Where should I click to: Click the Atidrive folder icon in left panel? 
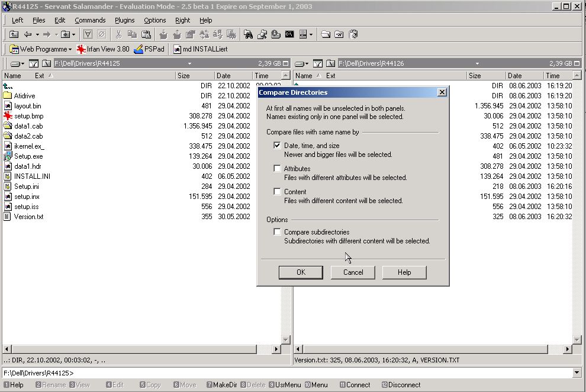click(8, 96)
